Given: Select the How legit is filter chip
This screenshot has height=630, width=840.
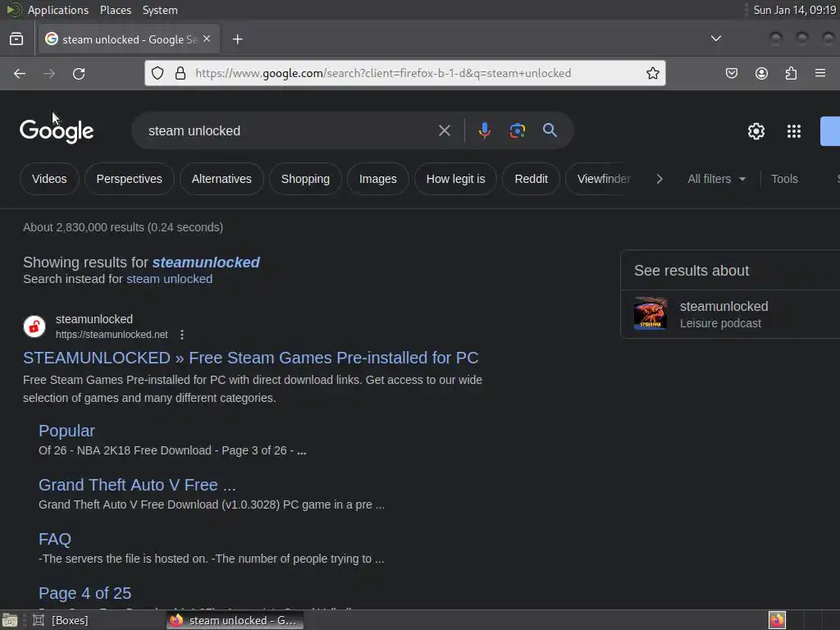Looking at the screenshot, I should [x=455, y=179].
